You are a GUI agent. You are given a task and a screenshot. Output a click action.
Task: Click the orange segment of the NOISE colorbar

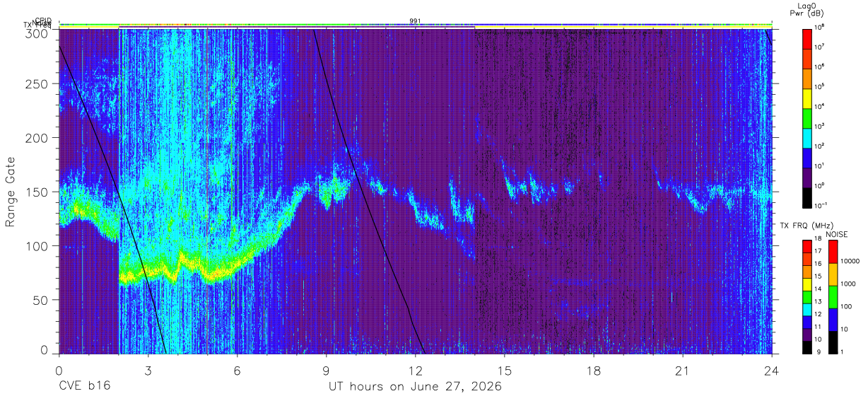[833, 274]
